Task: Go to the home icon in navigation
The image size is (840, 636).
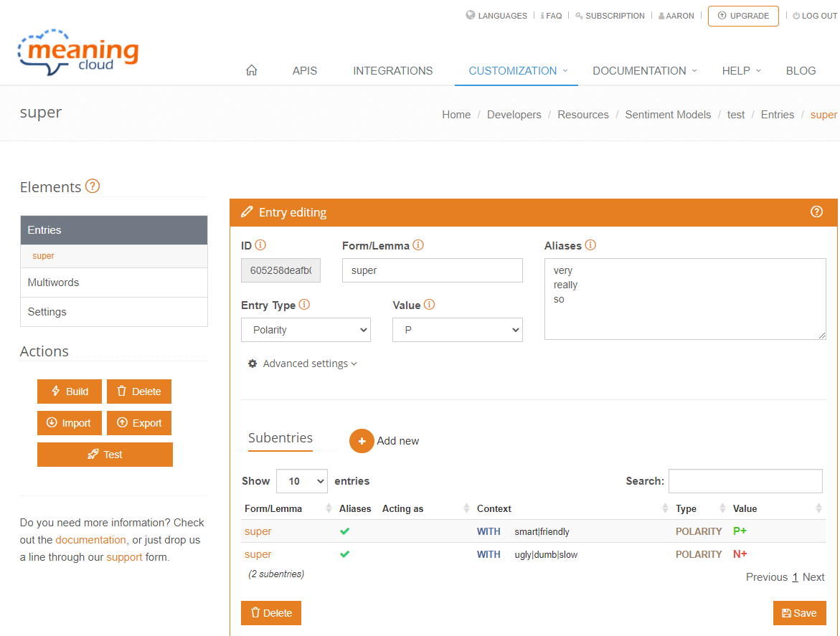Action: click(251, 70)
